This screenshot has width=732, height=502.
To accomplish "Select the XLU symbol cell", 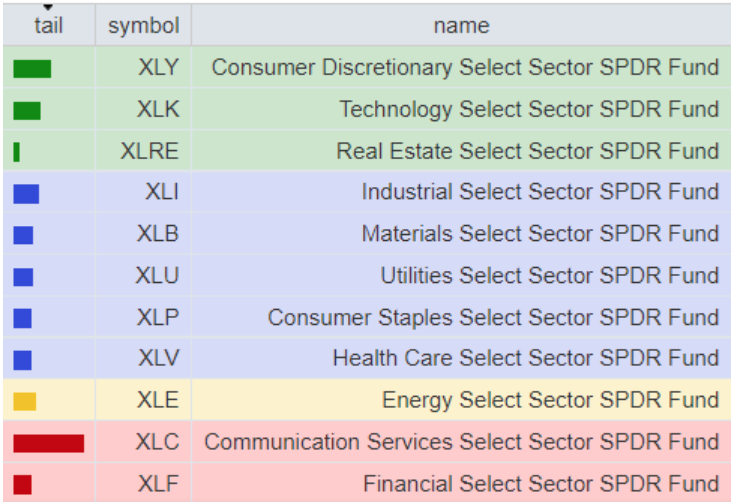I will 158,276.
